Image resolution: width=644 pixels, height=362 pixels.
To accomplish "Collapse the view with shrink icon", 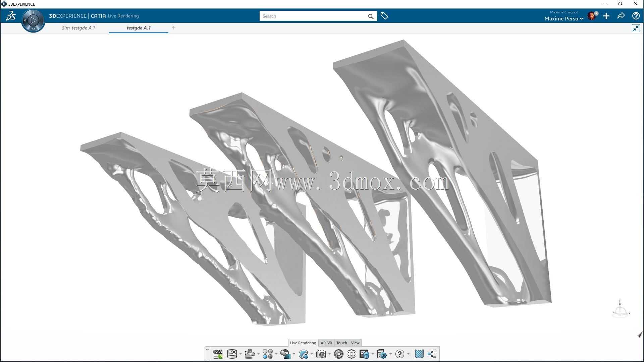I will pos(636,28).
